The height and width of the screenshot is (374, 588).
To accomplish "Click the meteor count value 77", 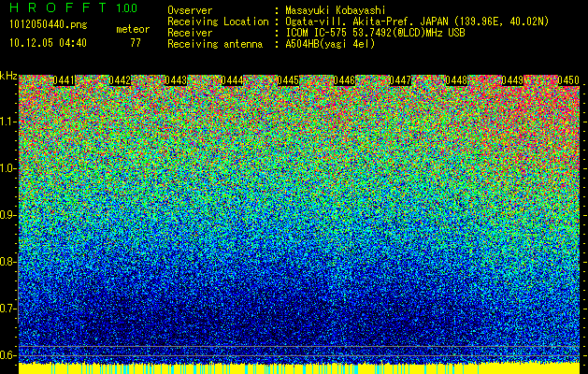I will click(x=136, y=43).
